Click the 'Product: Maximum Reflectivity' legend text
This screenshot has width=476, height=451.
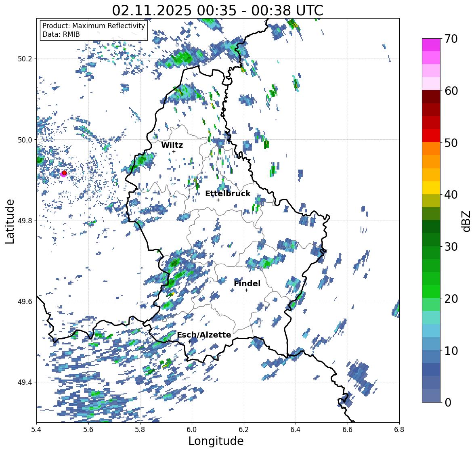94,26
